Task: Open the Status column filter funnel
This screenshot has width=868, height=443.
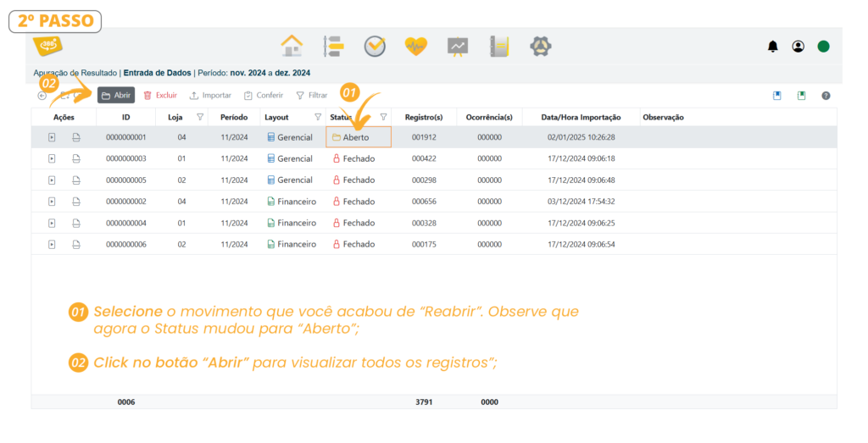Action: pyautogui.click(x=383, y=117)
